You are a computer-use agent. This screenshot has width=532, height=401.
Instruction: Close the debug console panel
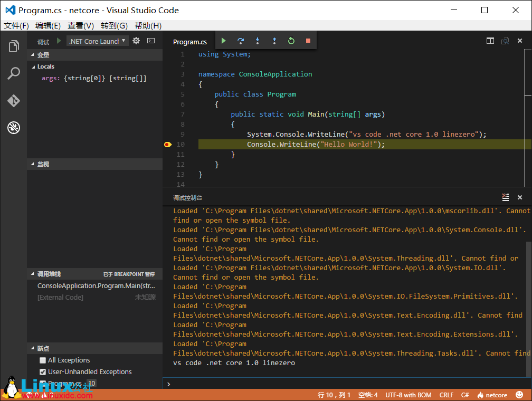(x=520, y=197)
